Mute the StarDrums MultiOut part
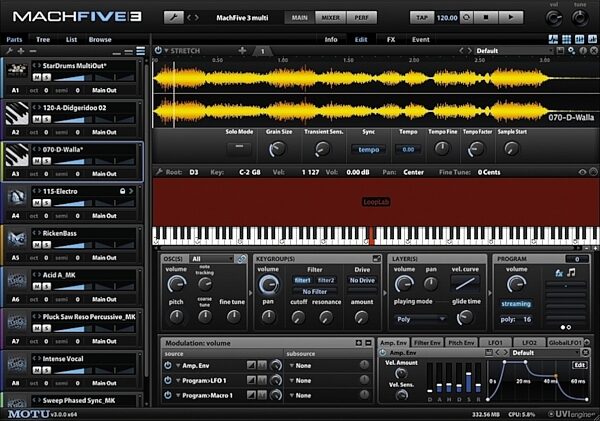Viewport: 600px width, 421px height. pos(36,77)
